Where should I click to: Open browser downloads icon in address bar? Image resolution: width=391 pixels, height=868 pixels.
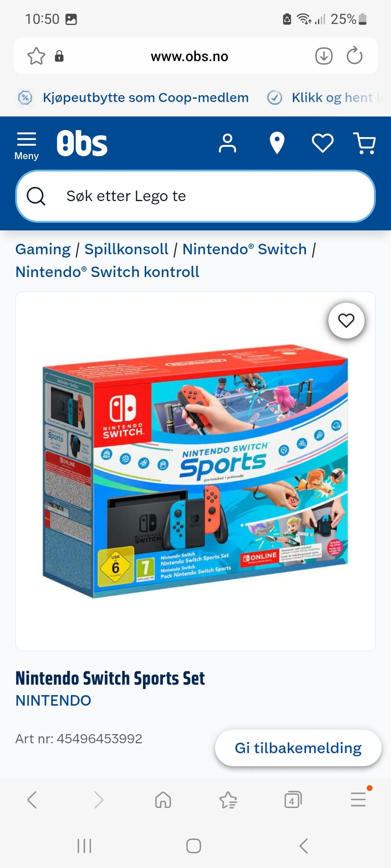(x=324, y=56)
